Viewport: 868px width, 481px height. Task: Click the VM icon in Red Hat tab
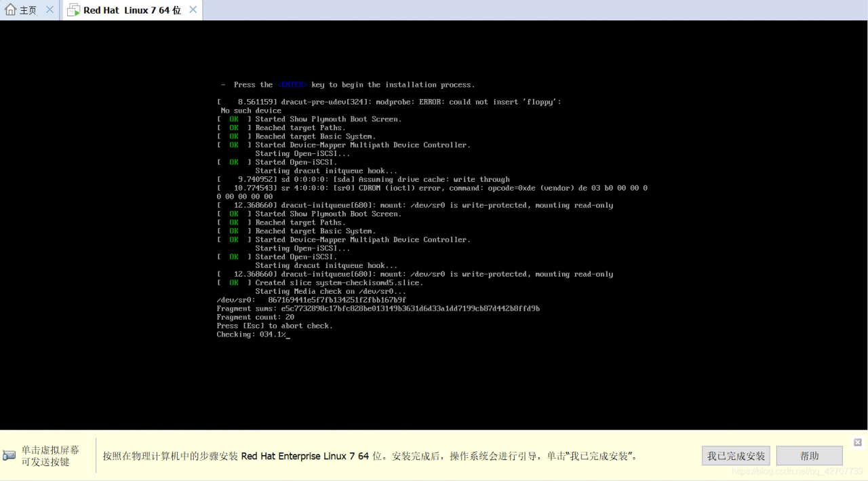73,10
